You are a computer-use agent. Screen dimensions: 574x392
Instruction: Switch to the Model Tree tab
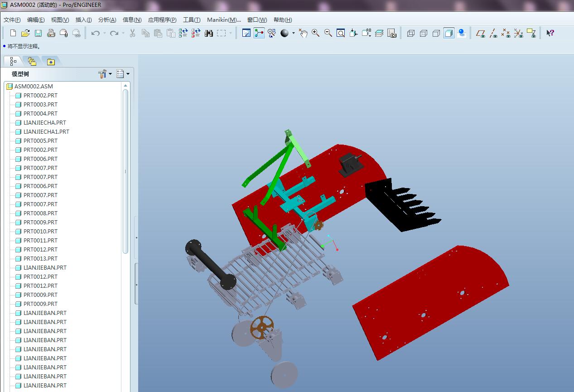[13, 61]
